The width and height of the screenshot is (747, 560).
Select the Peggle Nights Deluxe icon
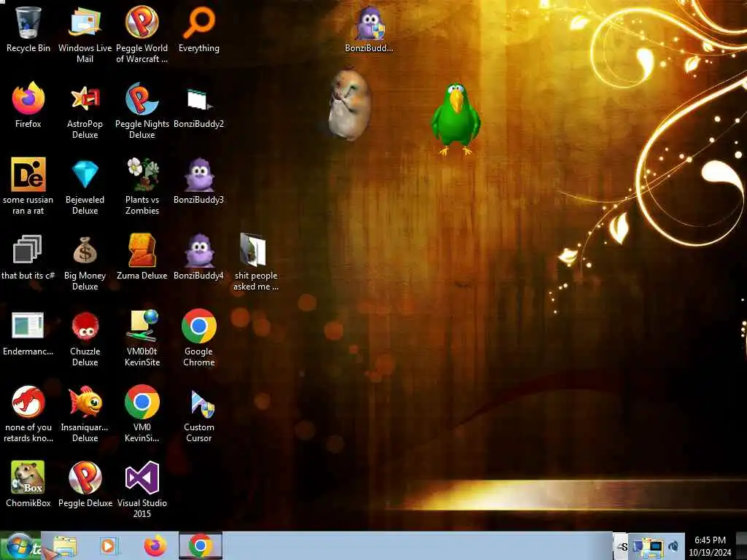tap(142, 111)
